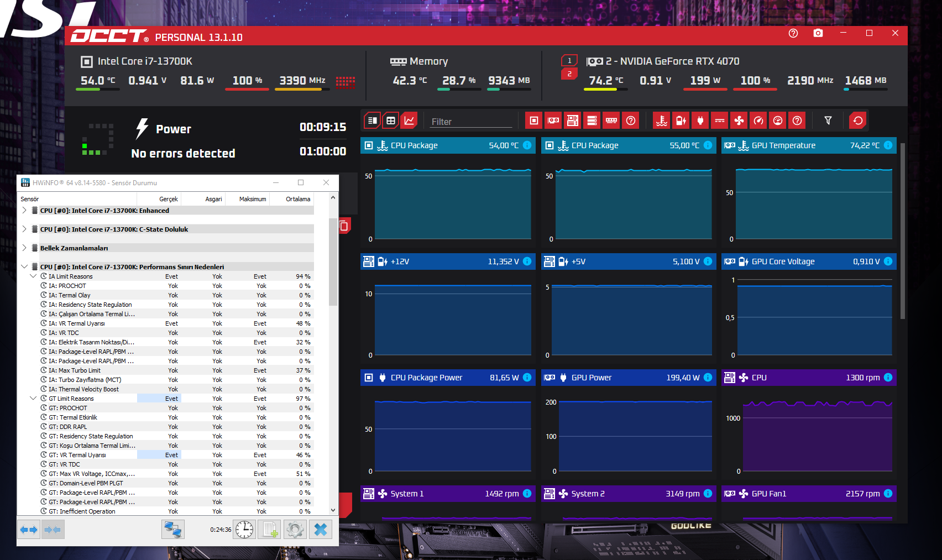The height and width of the screenshot is (560, 942).
Task: Show info for +5V graph
Action: point(708,261)
